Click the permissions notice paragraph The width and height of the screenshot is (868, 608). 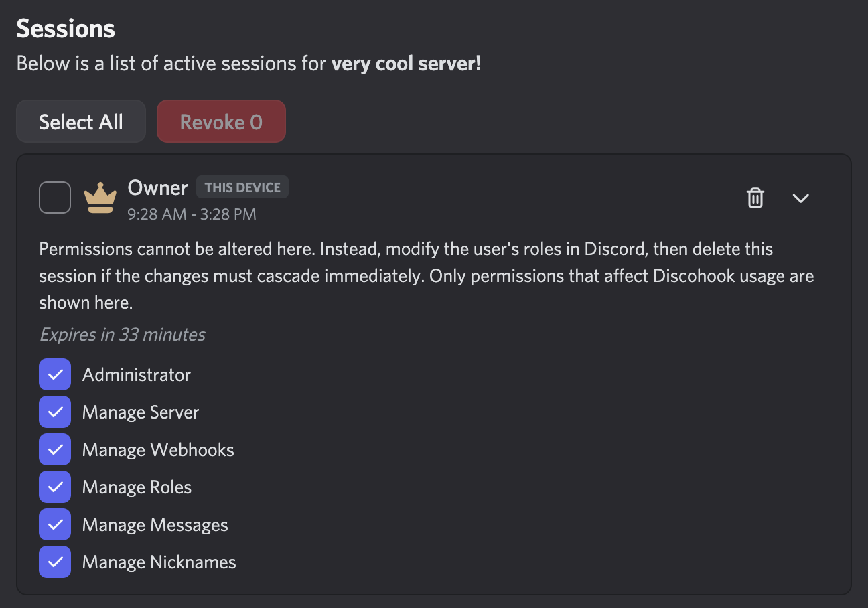click(426, 276)
